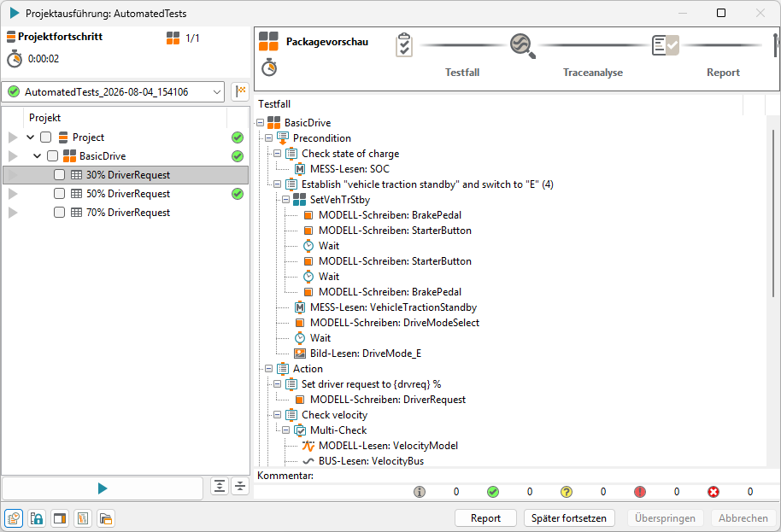Image resolution: width=781 pixels, height=532 pixels.
Task: Click the Überspringen button
Action: coord(665,518)
